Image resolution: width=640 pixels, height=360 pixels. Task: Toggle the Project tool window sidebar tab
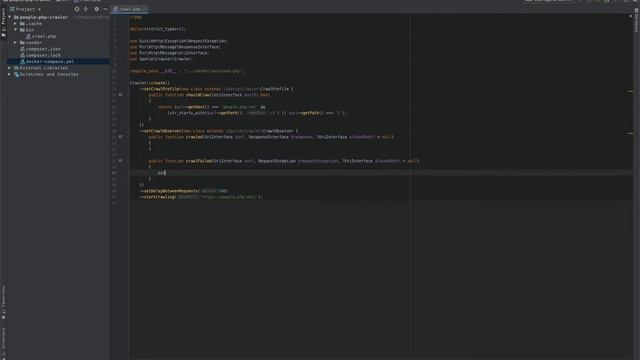pyautogui.click(x=4, y=24)
